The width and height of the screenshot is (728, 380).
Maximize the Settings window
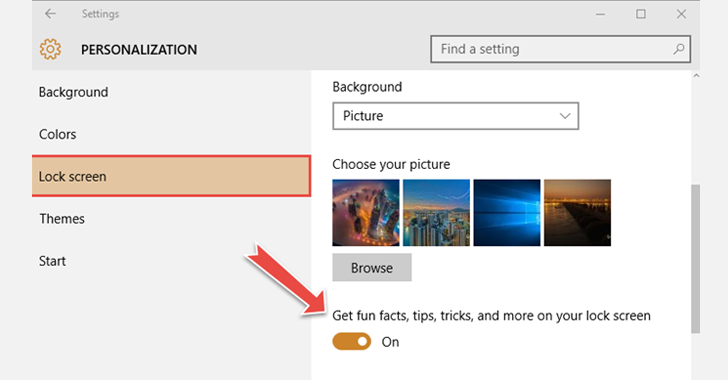coord(641,14)
